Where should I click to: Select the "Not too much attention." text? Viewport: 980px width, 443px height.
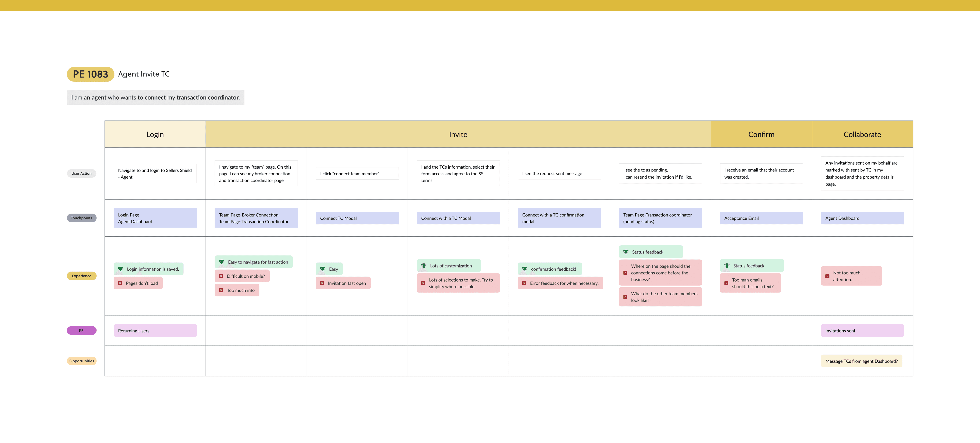846,276
